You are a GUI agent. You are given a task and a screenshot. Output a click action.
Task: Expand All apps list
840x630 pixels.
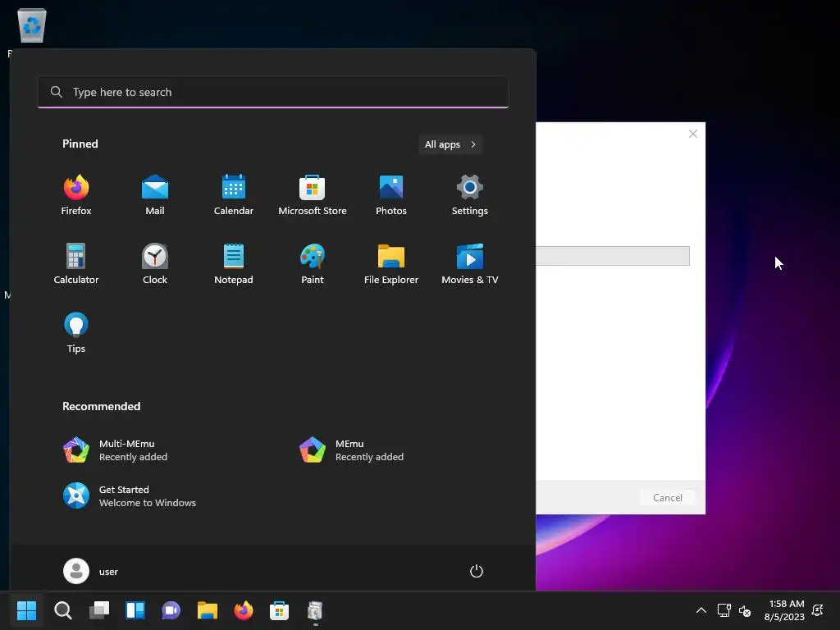point(450,144)
